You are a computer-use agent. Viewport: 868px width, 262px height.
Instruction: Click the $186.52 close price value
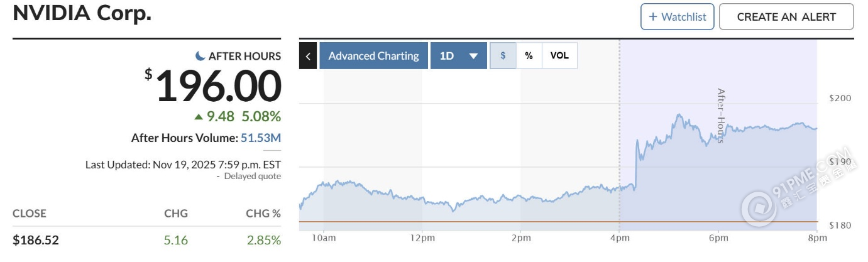point(36,239)
